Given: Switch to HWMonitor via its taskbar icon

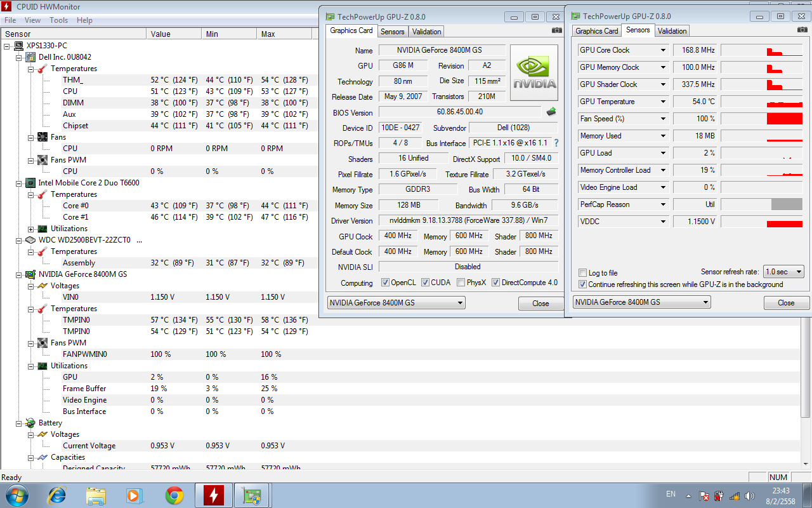Looking at the screenshot, I should tap(214, 495).
